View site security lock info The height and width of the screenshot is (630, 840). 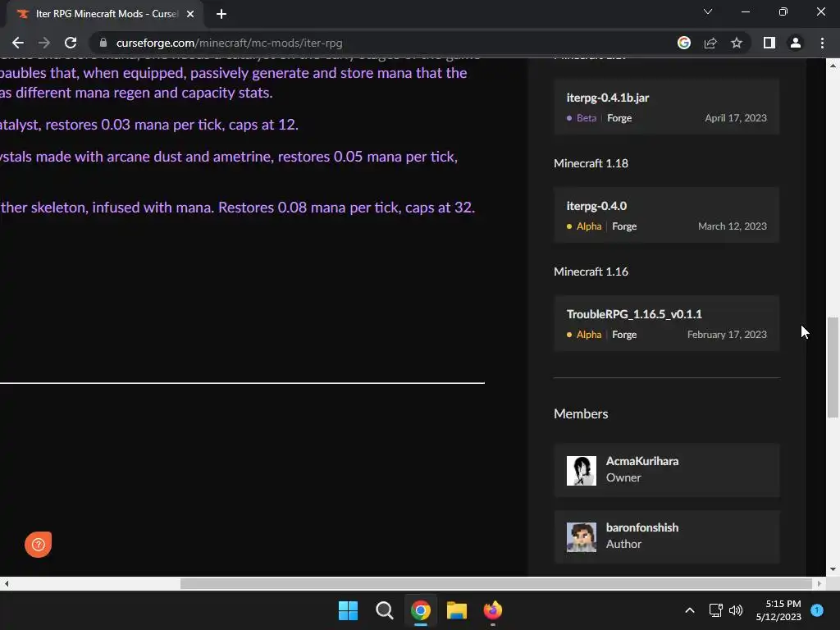click(103, 43)
